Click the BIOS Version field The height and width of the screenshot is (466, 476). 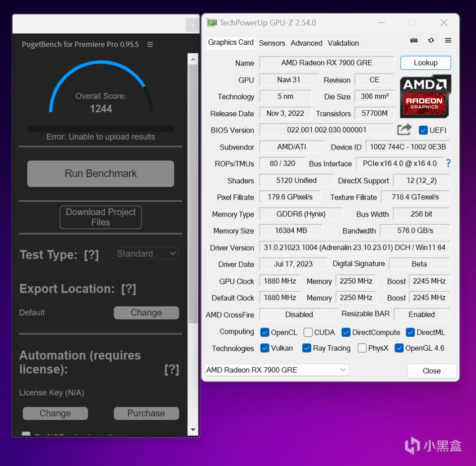(x=327, y=130)
